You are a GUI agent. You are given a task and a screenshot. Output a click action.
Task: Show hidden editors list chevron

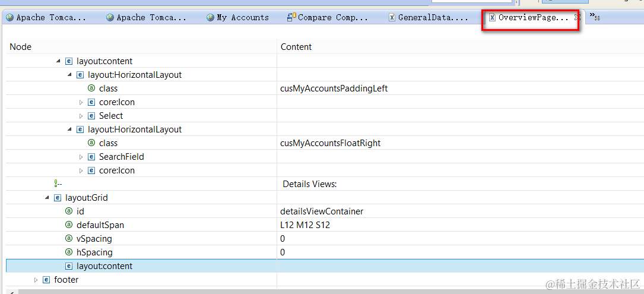[x=595, y=17]
